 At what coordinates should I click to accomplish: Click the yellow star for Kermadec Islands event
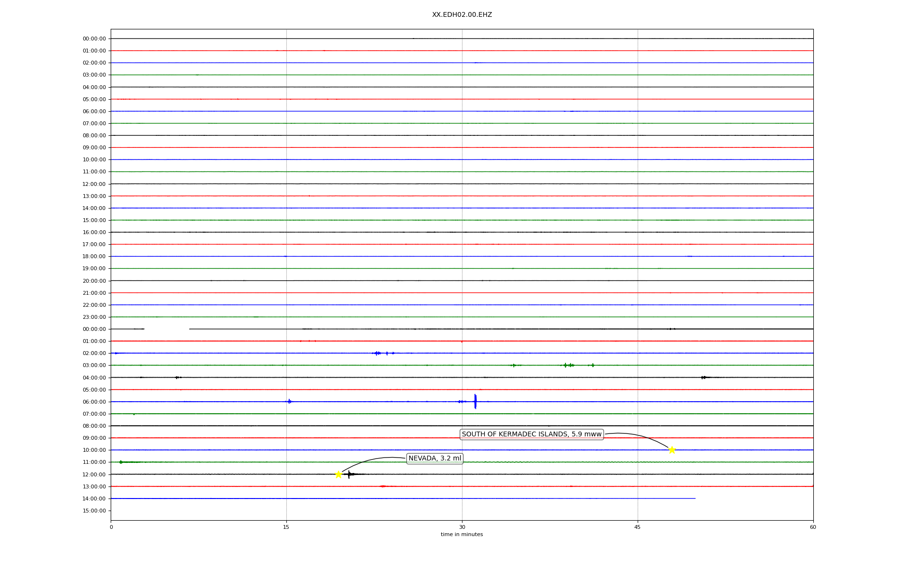[672, 450]
